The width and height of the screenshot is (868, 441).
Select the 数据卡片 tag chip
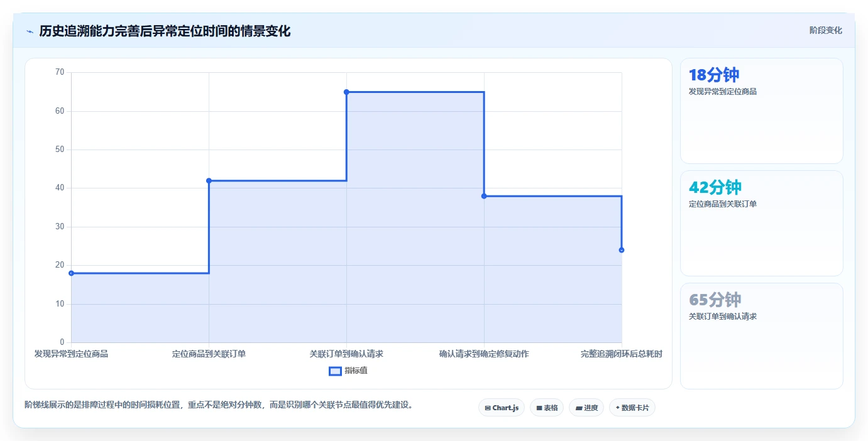click(632, 408)
